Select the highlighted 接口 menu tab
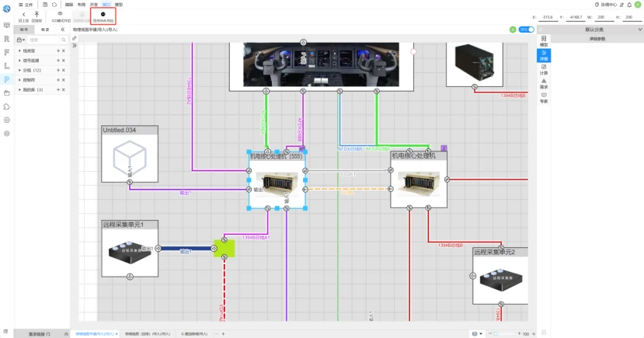Viewport: 644px width, 338px height. click(x=106, y=5)
